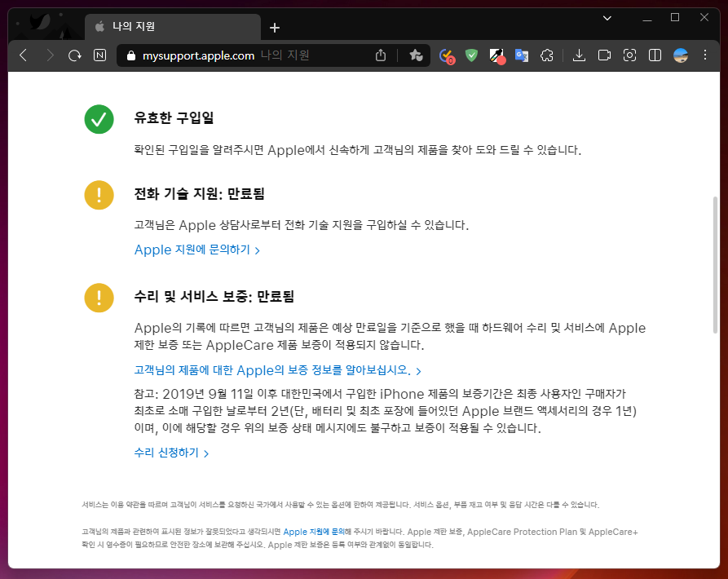728x579 pixels.
Task: Click the page vertical scrollbar
Action: point(715,265)
